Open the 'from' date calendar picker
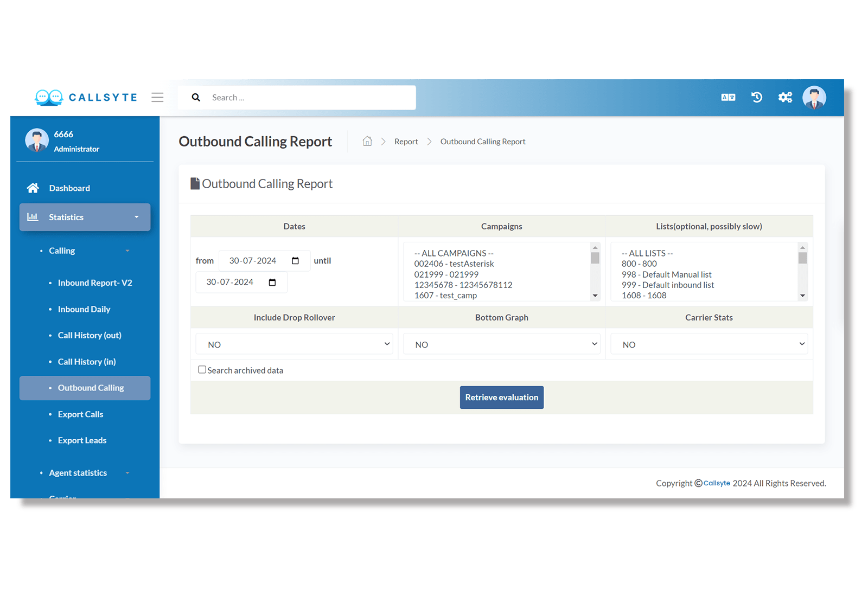The width and height of the screenshot is (868, 609). pyautogui.click(x=295, y=260)
